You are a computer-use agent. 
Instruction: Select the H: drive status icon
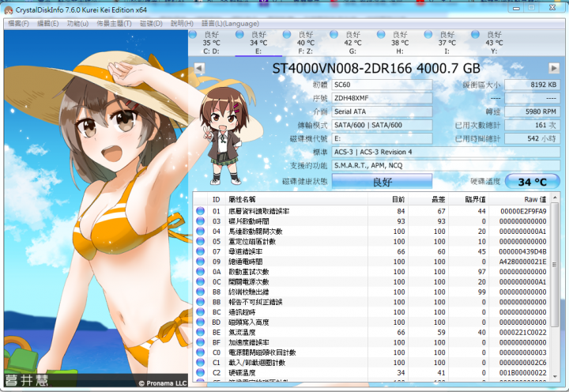point(381,35)
